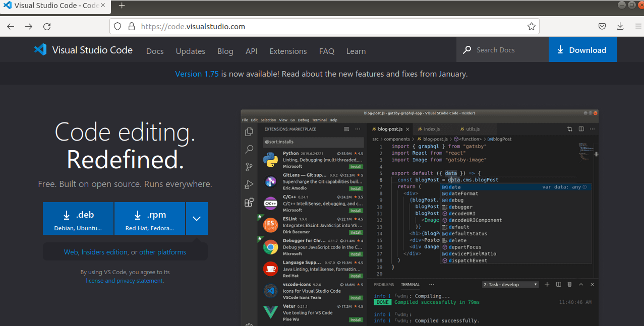Download the .deb package for Debian, Ubuntu

(78, 218)
